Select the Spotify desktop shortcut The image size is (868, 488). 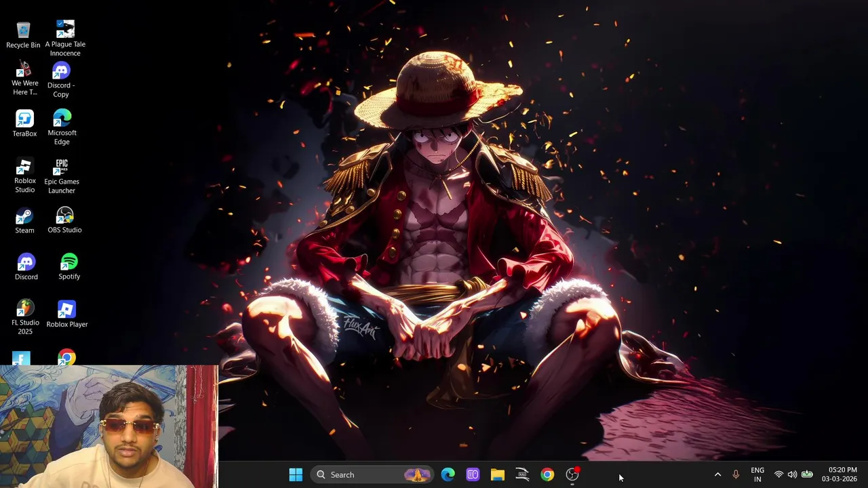point(69,266)
